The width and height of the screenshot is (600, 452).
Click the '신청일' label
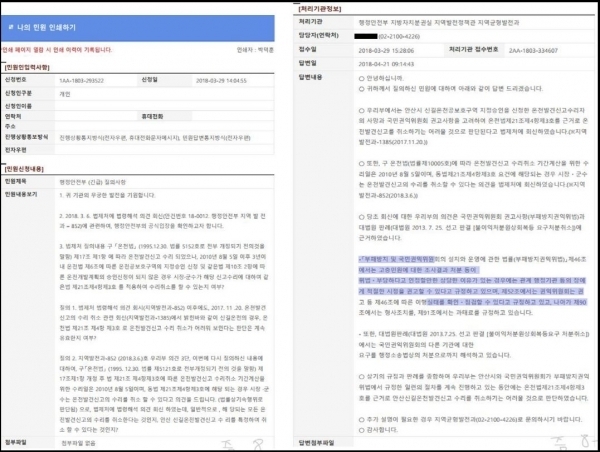pyautogui.click(x=150, y=80)
